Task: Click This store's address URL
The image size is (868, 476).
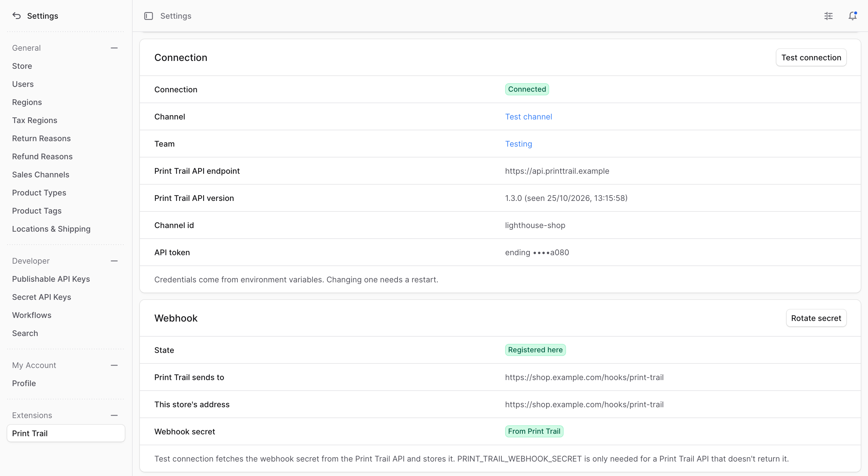Action: click(584, 405)
